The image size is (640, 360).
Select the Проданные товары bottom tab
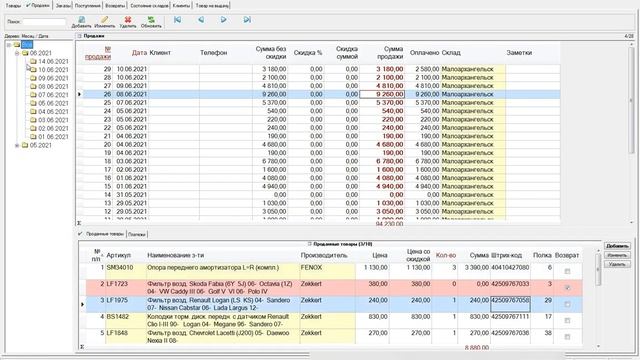coord(104,234)
